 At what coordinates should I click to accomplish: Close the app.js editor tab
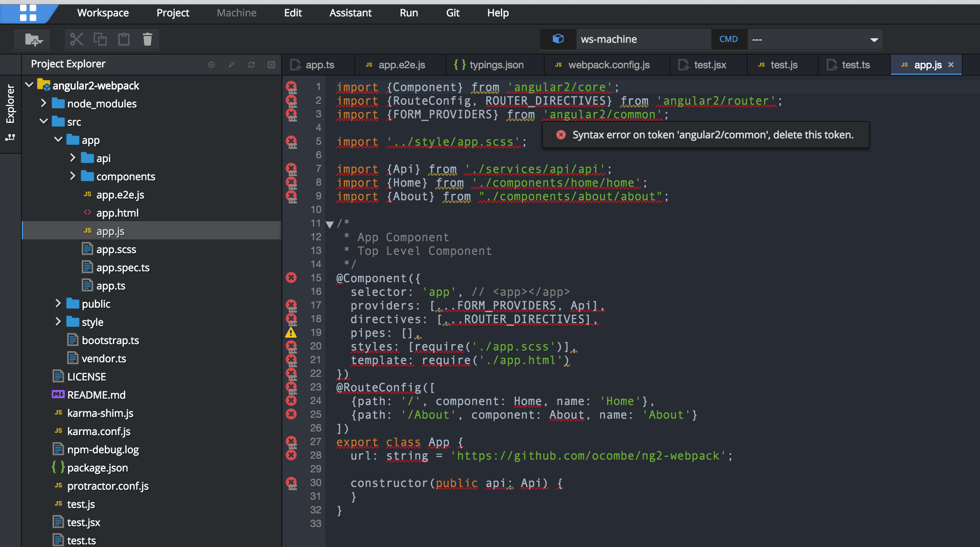point(951,65)
